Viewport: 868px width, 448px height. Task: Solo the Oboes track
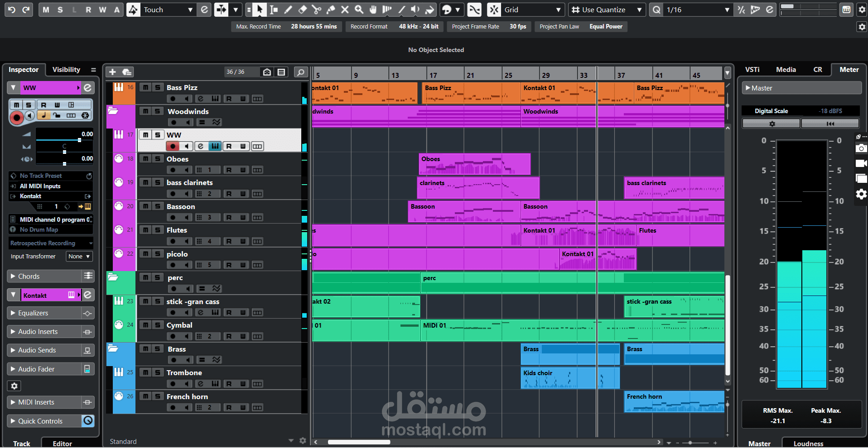(x=157, y=158)
